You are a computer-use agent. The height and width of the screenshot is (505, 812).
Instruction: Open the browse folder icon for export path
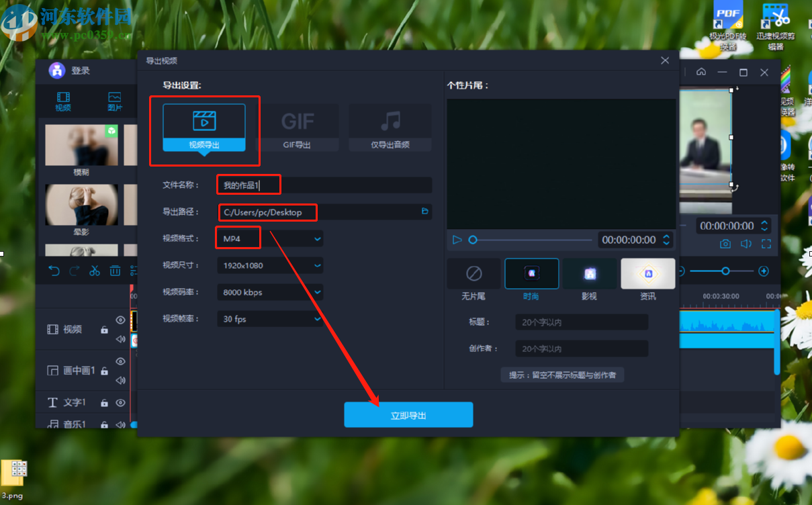(425, 212)
